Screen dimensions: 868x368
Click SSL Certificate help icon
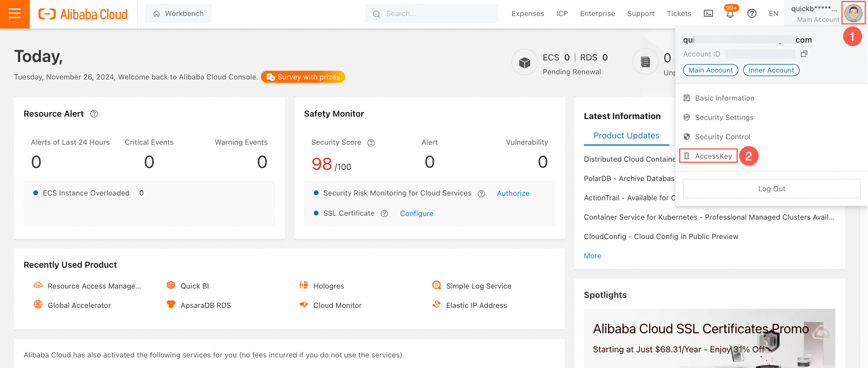[x=384, y=214]
